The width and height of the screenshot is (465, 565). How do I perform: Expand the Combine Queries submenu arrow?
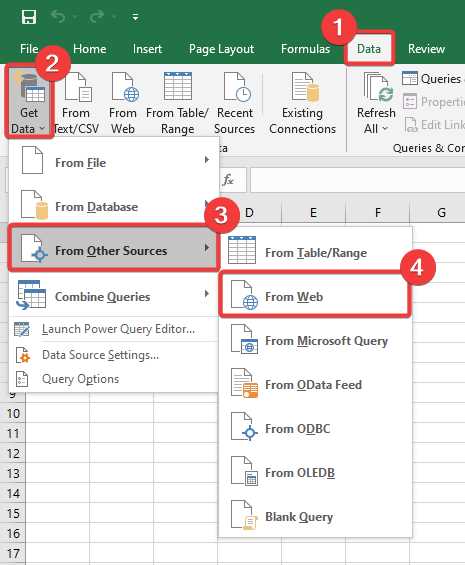click(x=207, y=294)
